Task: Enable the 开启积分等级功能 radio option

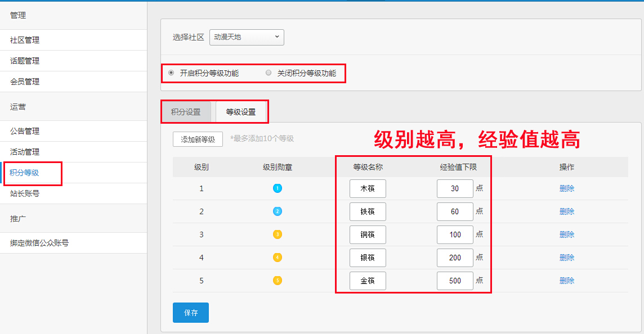Action: [171, 73]
